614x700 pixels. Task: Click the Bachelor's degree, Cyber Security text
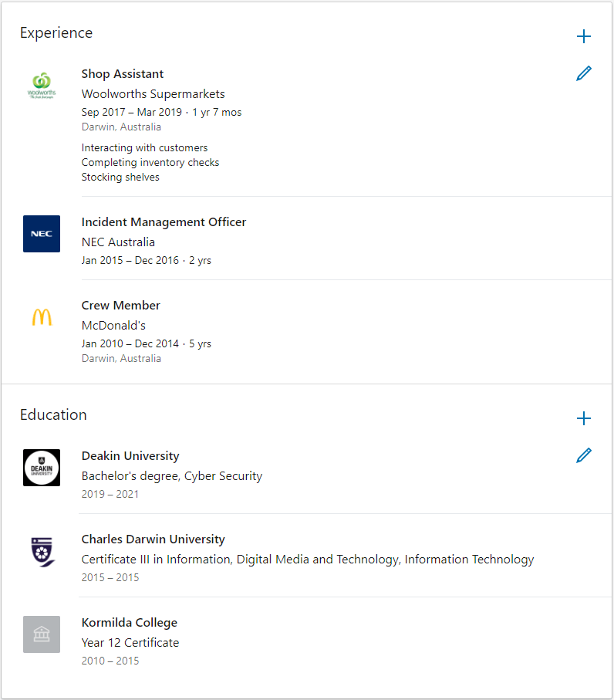(x=172, y=476)
